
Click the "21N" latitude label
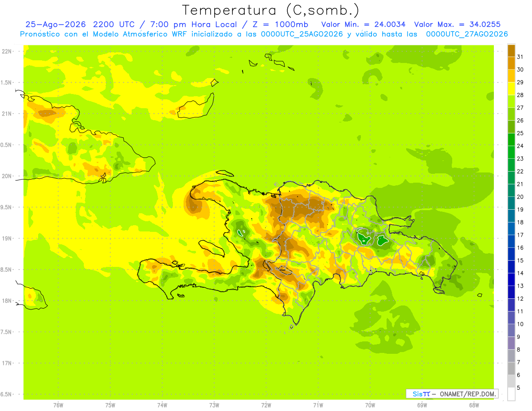pyautogui.click(x=7, y=114)
